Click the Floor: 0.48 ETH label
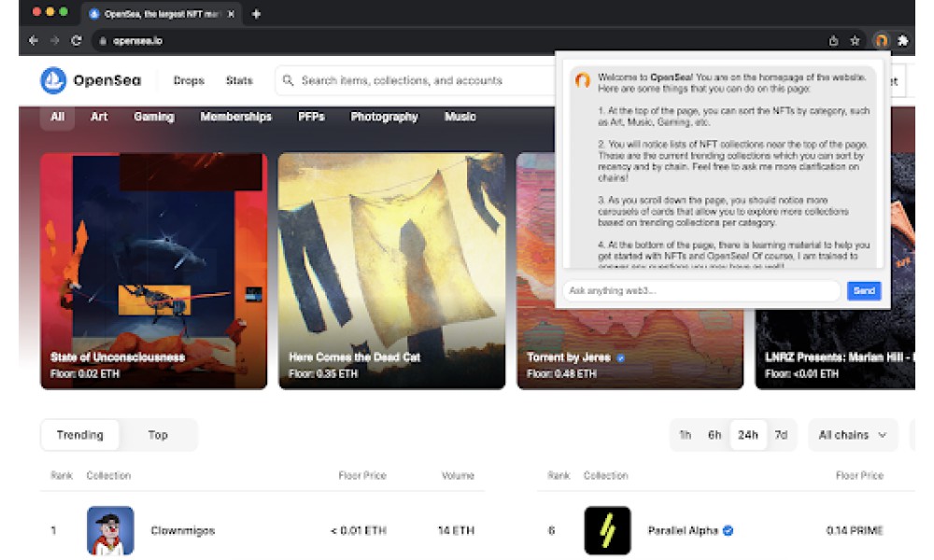Image resolution: width=934 pixels, height=560 pixels. click(561, 373)
